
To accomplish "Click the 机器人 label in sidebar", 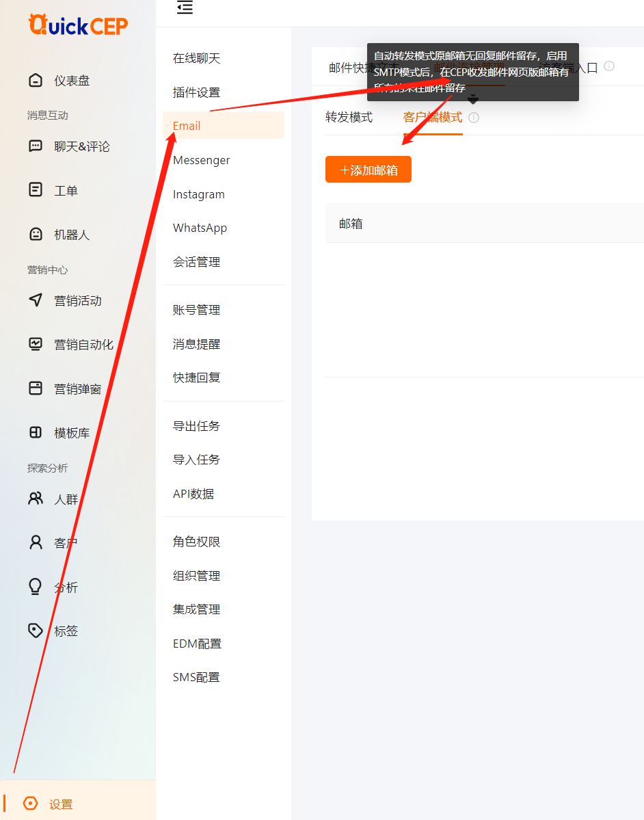I will (x=72, y=235).
